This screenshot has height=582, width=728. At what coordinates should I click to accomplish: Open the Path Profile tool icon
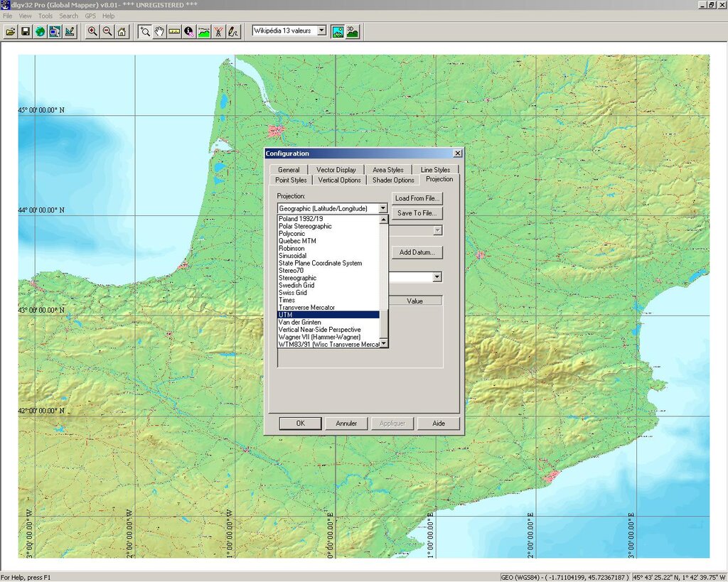pyautogui.click(x=204, y=31)
